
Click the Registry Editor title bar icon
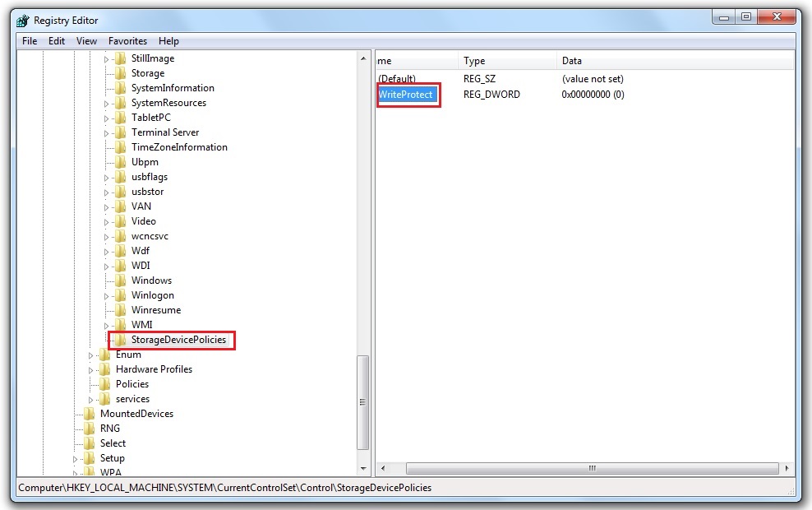[x=22, y=21]
